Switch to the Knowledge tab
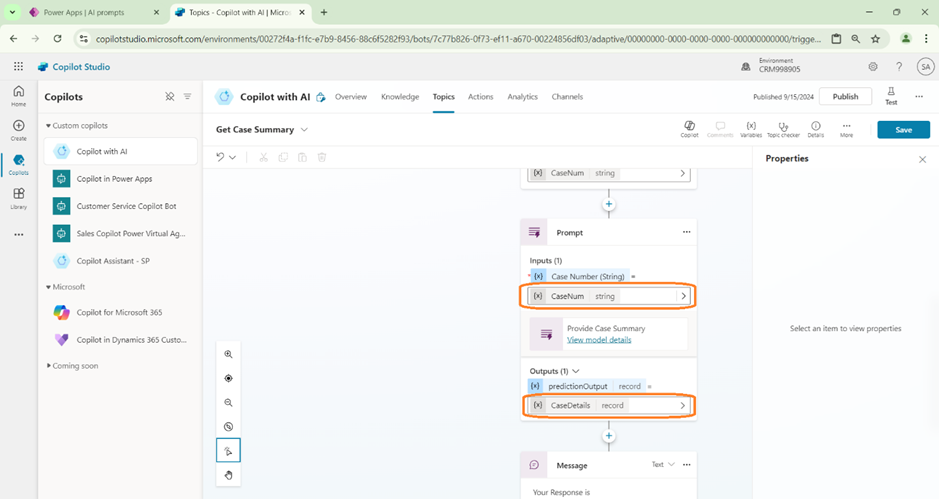 [400, 97]
